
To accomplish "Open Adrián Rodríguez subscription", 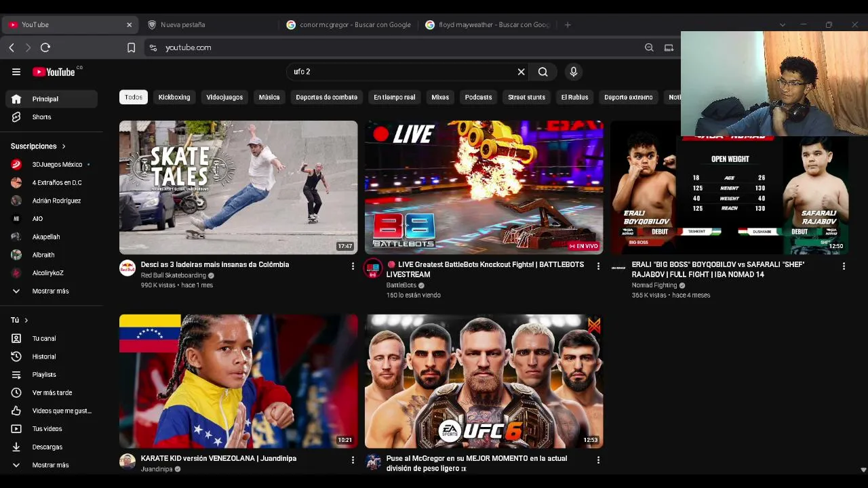I will pyautogui.click(x=52, y=201).
